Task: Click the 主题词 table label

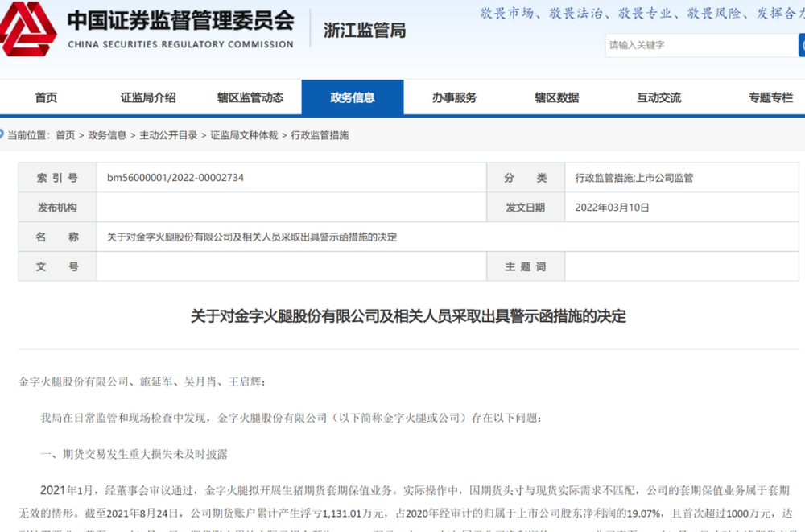Action: pos(525,266)
